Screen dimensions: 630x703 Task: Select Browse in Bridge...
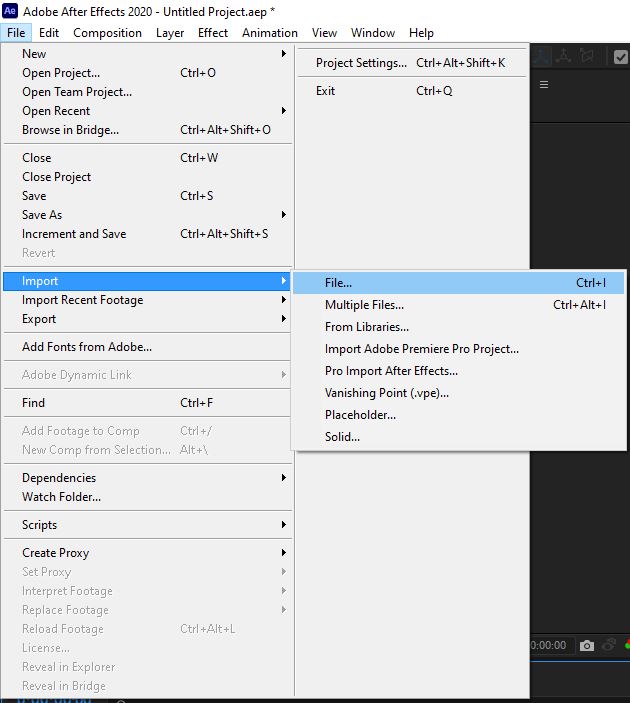(147, 130)
